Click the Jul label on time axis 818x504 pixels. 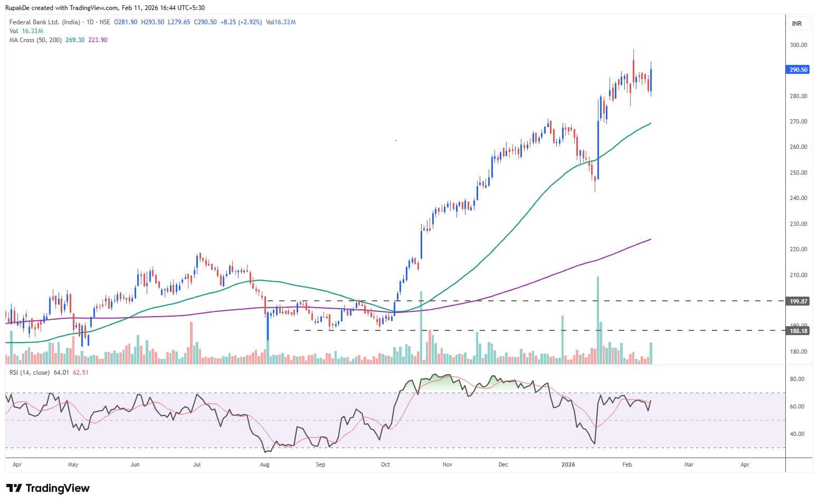(197, 465)
